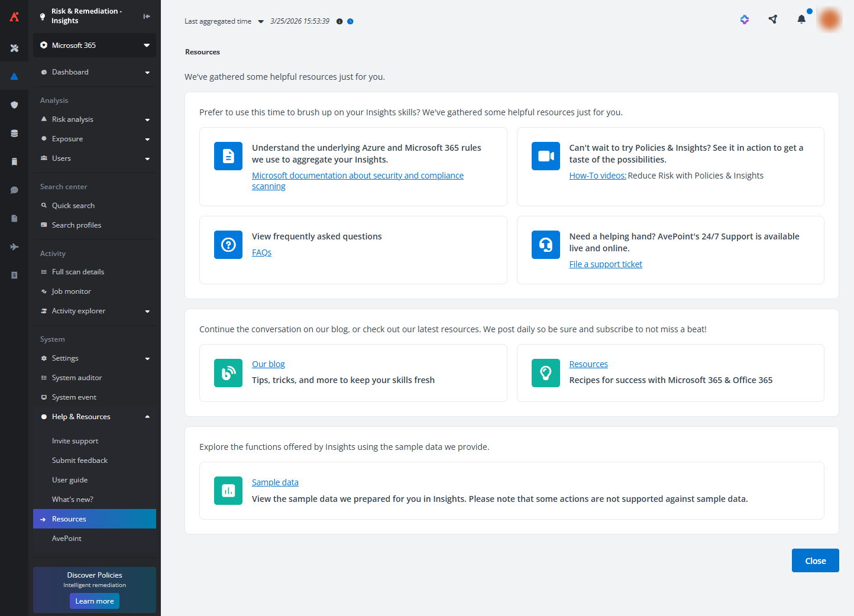Click the question mark FAQ icon
The width and height of the screenshot is (854, 616).
[228, 245]
